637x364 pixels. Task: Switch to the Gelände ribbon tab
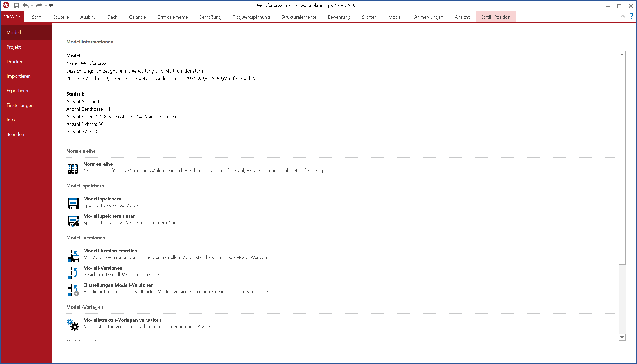137,17
